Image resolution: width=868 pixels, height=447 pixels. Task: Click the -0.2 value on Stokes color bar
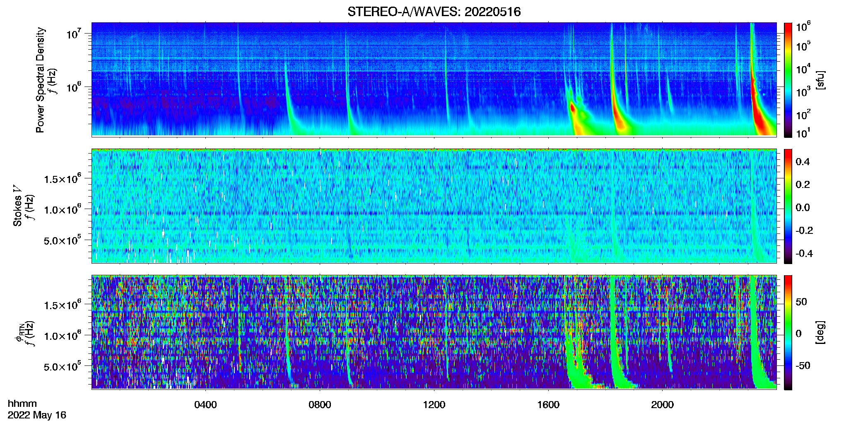[x=804, y=231]
